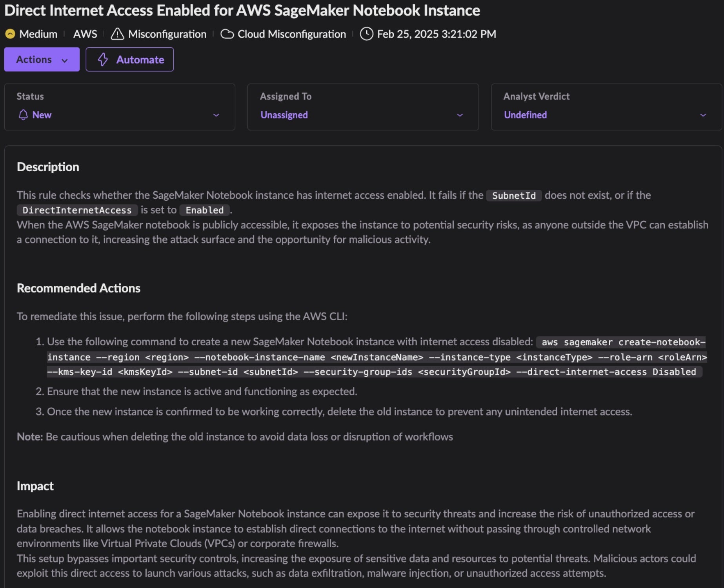Click the Cloud Misconfiguration cloud icon

tap(227, 34)
